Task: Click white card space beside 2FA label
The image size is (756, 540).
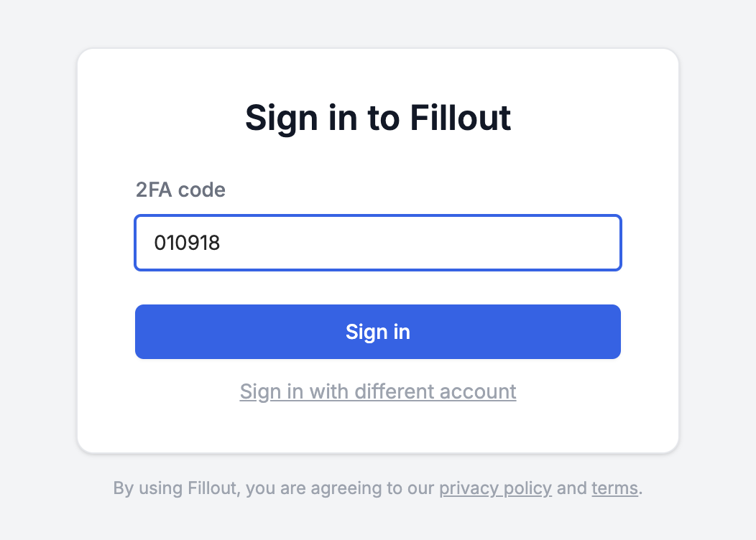Action: [x=424, y=190]
